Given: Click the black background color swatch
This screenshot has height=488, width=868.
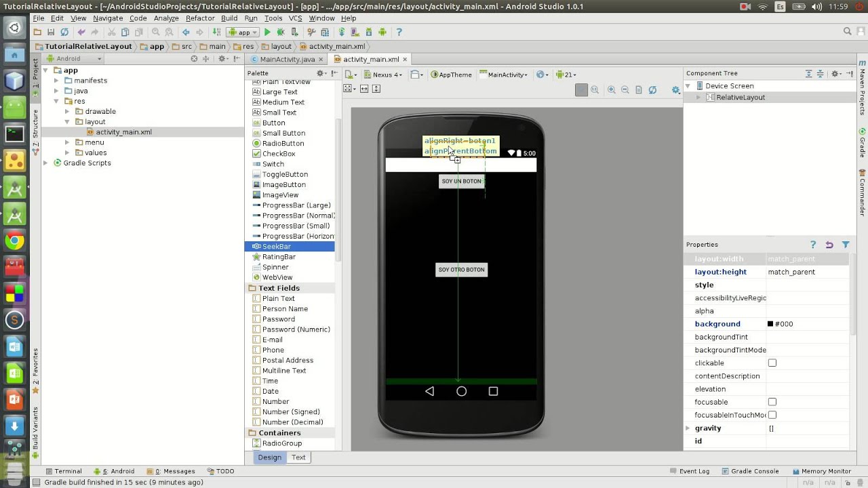Looking at the screenshot, I should point(770,324).
